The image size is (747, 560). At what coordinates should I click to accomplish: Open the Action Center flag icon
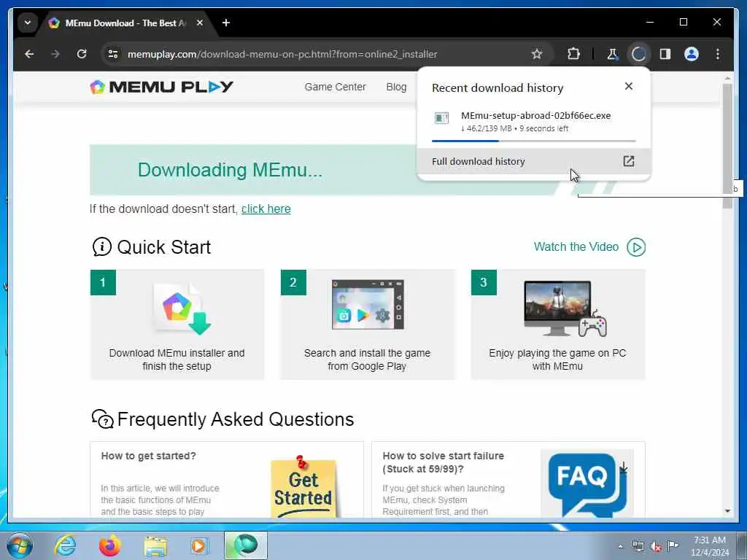point(673,546)
